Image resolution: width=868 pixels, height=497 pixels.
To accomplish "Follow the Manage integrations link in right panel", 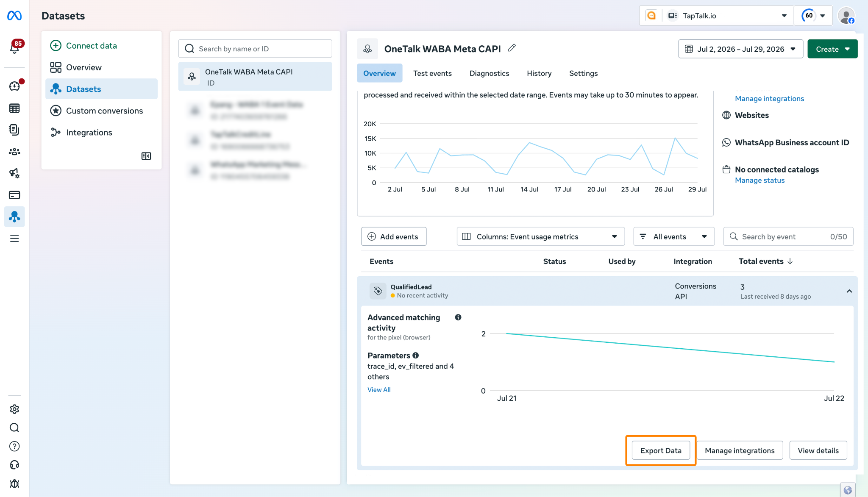I will pyautogui.click(x=769, y=99).
